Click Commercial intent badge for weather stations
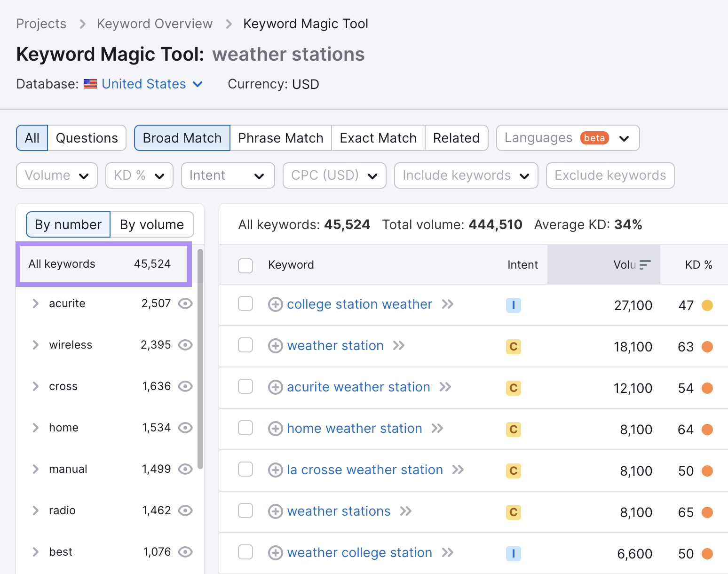728x574 pixels. [x=514, y=512]
